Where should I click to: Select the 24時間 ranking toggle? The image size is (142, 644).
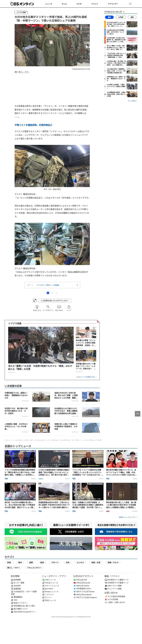[121, 17]
